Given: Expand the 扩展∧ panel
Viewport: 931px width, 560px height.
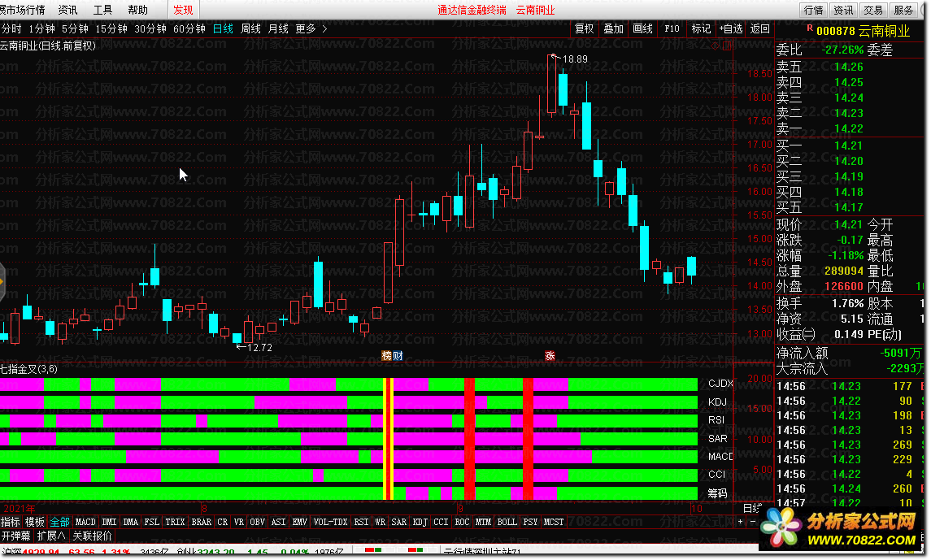Looking at the screenshot, I should (51, 536).
